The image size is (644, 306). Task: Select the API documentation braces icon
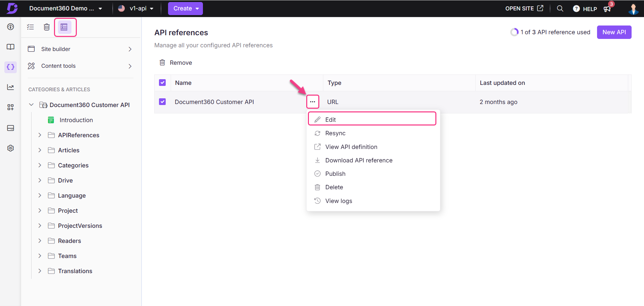[11, 67]
